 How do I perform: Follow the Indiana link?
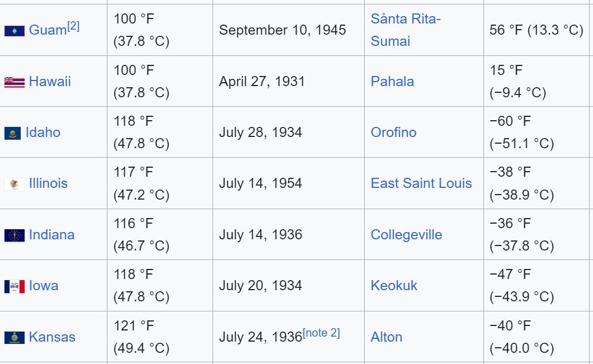click(52, 234)
